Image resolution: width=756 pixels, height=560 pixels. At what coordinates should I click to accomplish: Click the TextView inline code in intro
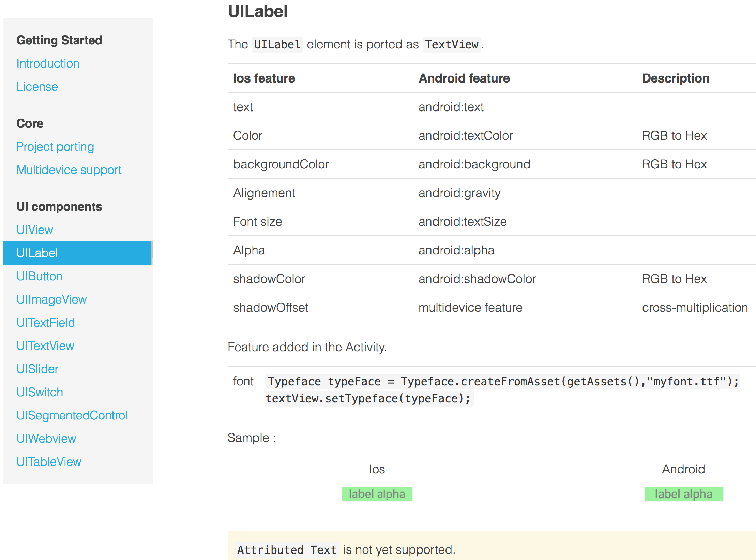pos(452,45)
